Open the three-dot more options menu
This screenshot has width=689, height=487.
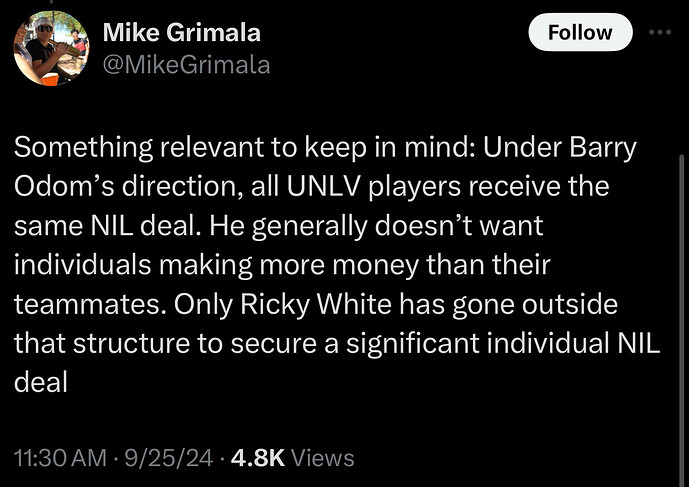pyautogui.click(x=660, y=32)
